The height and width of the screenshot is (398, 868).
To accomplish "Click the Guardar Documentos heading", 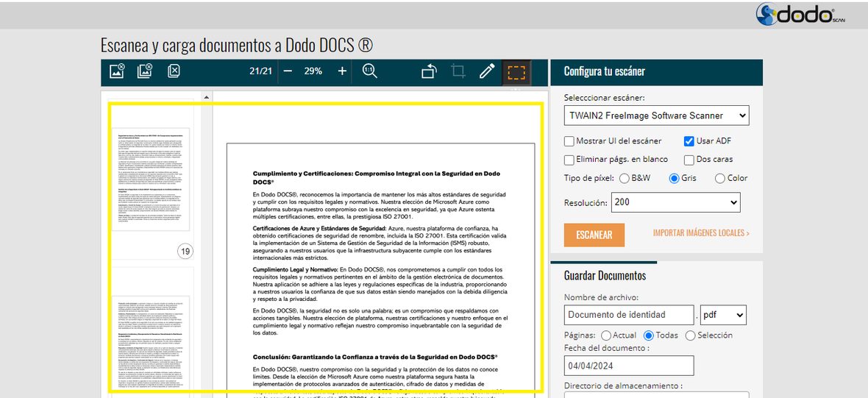I will [x=605, y=276].
